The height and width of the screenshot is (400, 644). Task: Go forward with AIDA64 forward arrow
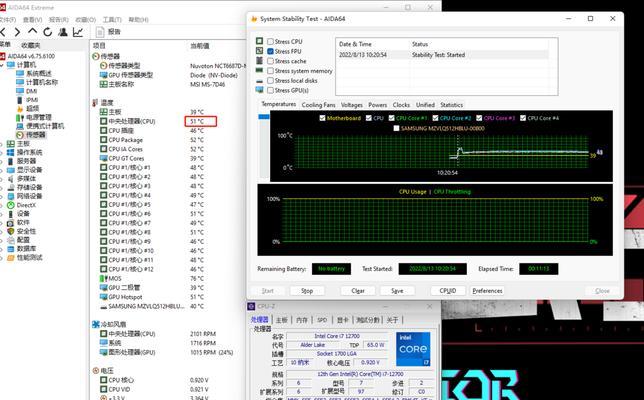coord(17,32)
